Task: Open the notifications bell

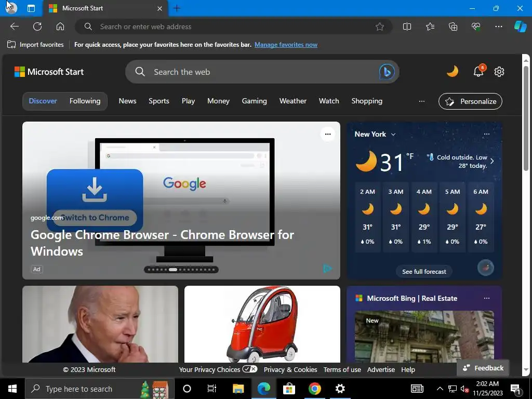Action: click(478, 71)
